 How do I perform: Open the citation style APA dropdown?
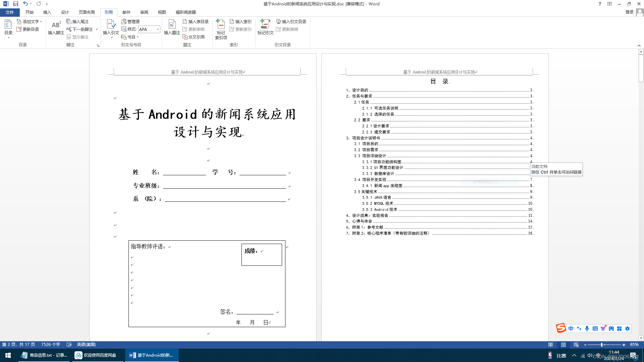coord(158,29)
